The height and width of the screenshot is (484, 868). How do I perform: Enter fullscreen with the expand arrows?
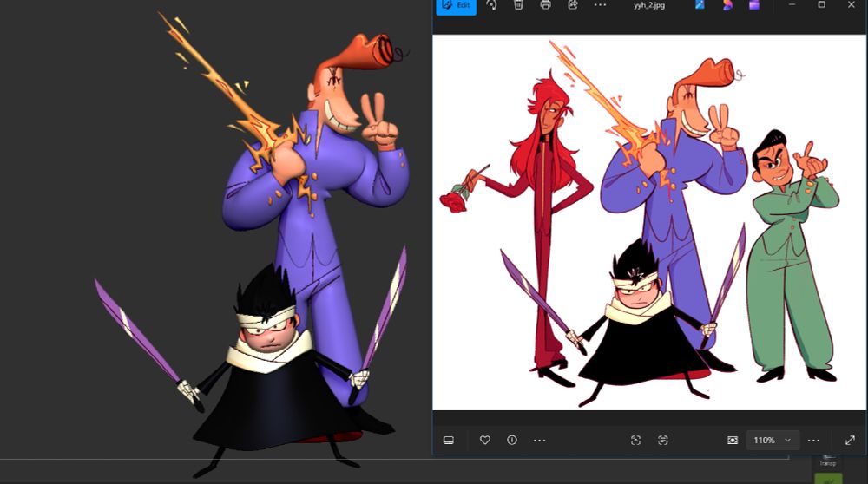[x=851, y=441]
